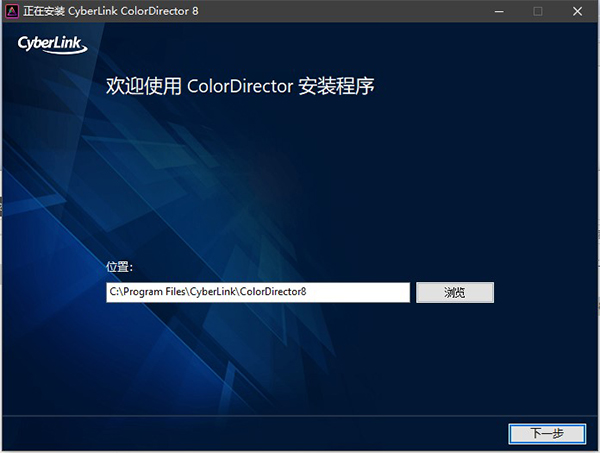Click the 浏览 (Browse) button
The width and height of the screenshot is (600, 453).
455,293
